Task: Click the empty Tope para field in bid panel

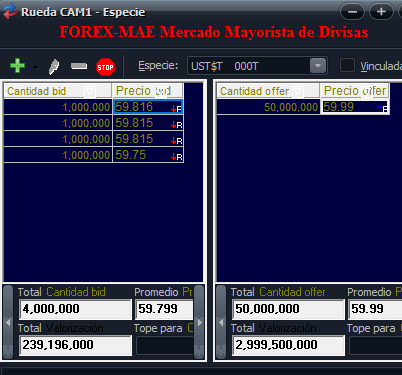Action: pos(165,346)
